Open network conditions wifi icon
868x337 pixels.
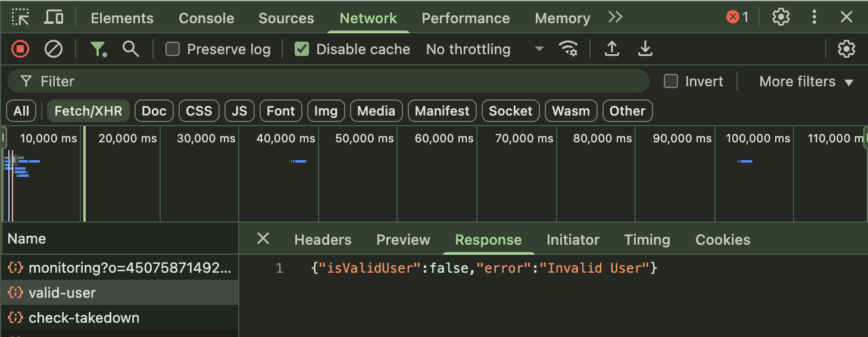pyautogui.click(x=569, y=49)
